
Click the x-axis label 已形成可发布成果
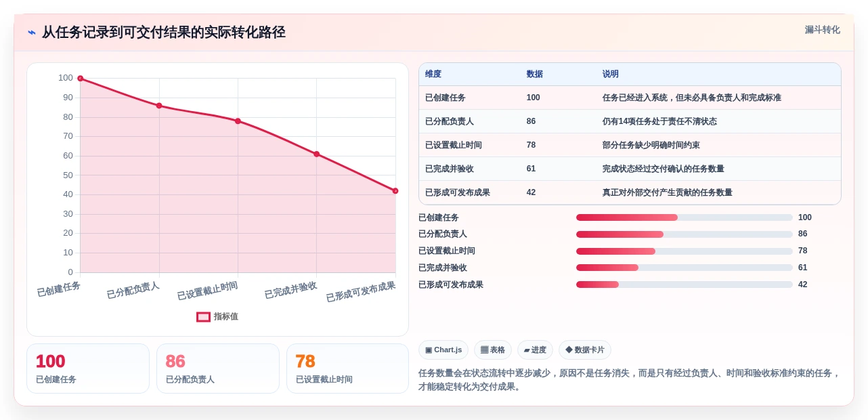pos(361,292)
